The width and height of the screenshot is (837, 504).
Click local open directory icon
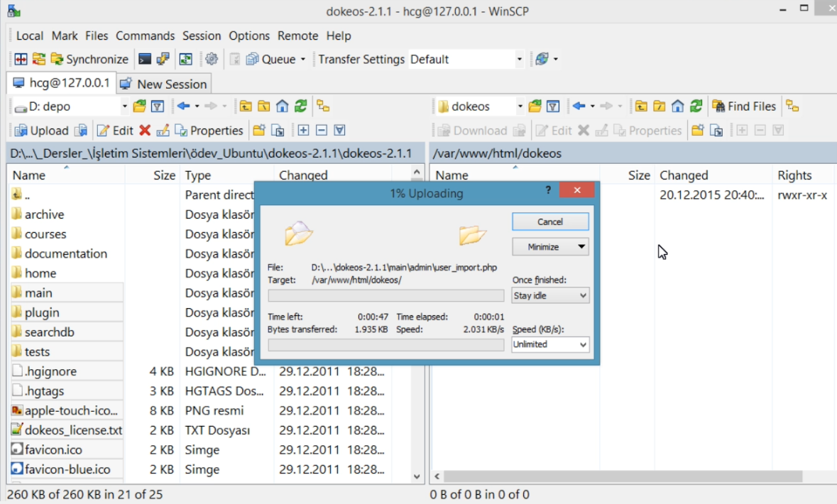[139, 106]
